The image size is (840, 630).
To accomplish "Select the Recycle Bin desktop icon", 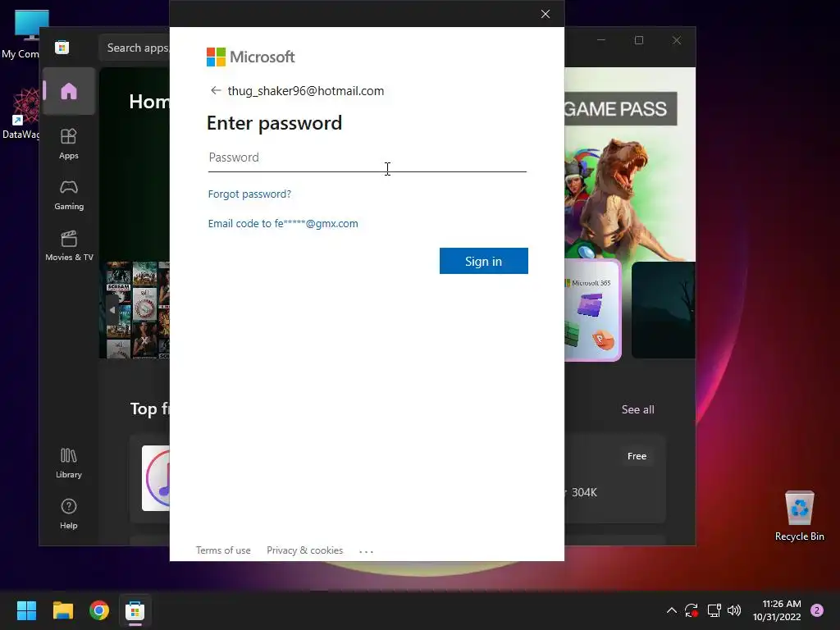I will [x=799, y=516].
